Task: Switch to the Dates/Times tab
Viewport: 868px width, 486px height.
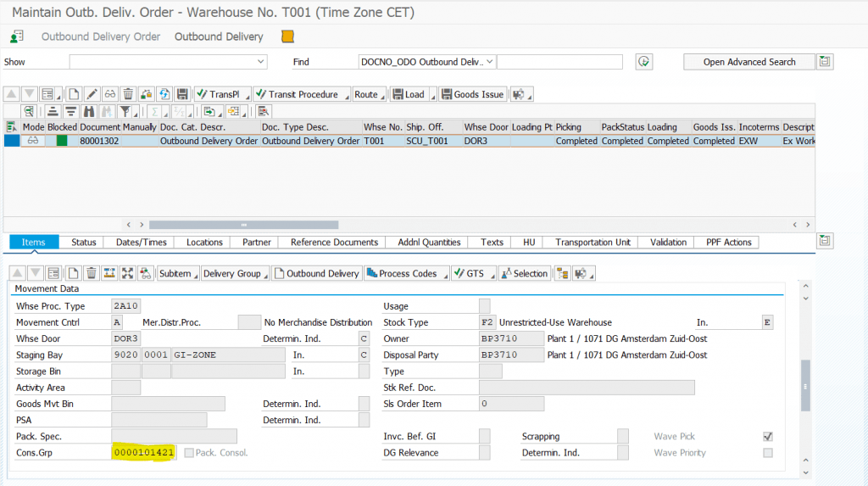Action: 142,243
